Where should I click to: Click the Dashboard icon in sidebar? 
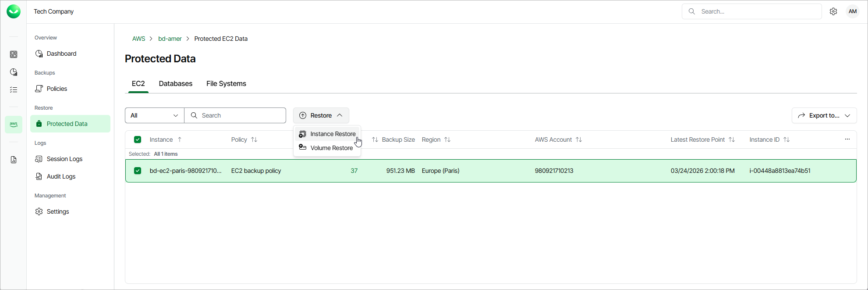tap(39, 54)
